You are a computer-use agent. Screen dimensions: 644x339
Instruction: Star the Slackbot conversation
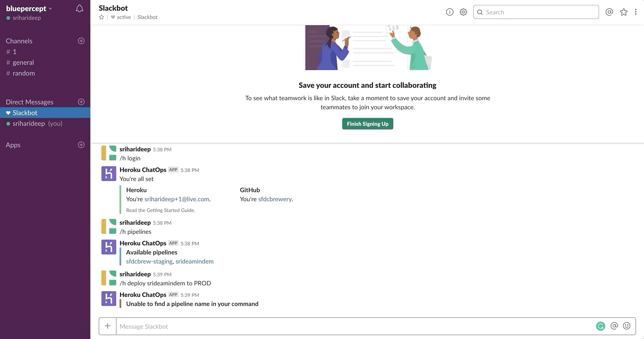(x=101, y=17)
